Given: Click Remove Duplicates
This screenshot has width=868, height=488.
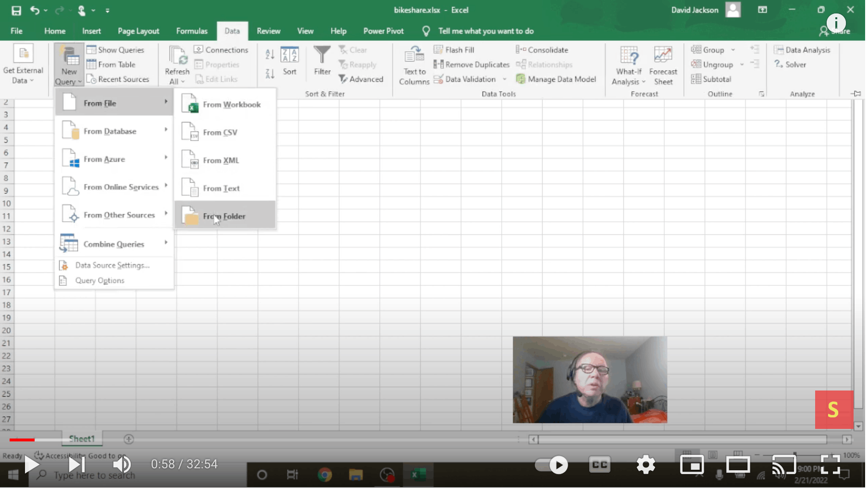Looking at the screenshot, I should pos(471,64).
